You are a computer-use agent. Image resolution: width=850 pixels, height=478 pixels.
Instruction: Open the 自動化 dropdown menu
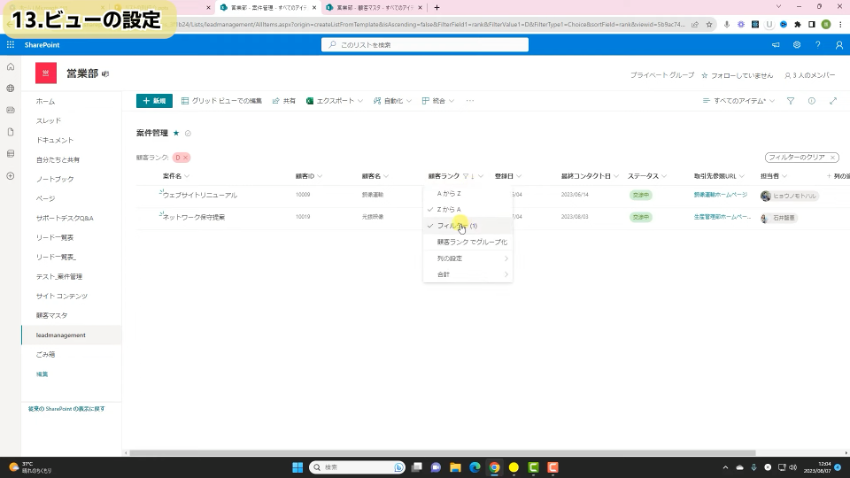coord(392,101)
